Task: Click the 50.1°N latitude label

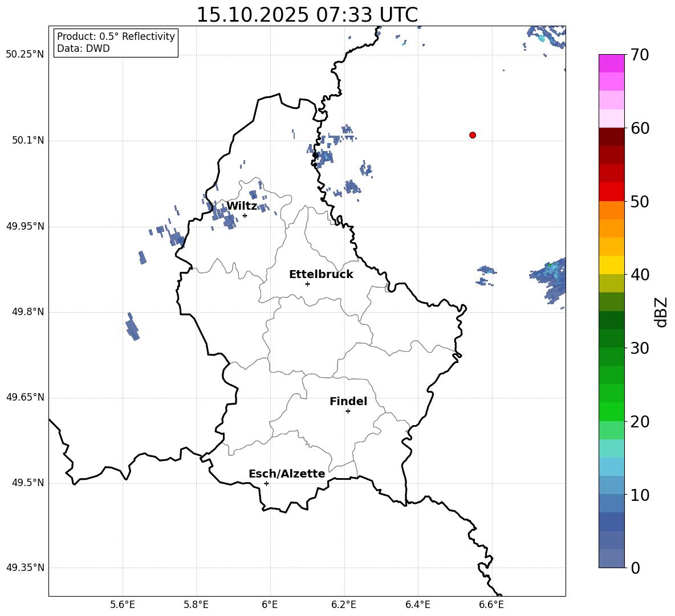Action: [x=28, y=141]
